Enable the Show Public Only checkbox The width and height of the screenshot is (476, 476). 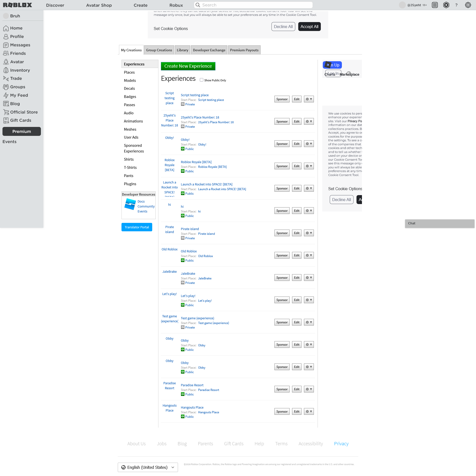point(202,80)
